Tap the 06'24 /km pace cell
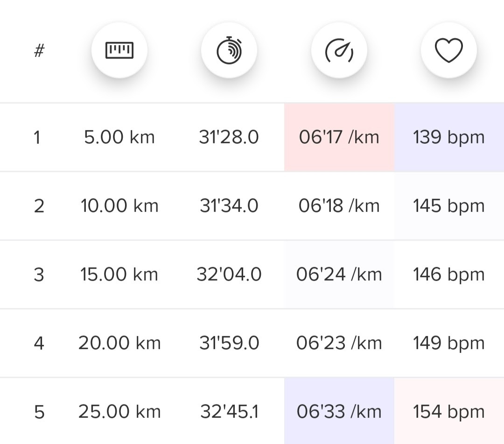The image size is (504, 444). click(339, 275)
